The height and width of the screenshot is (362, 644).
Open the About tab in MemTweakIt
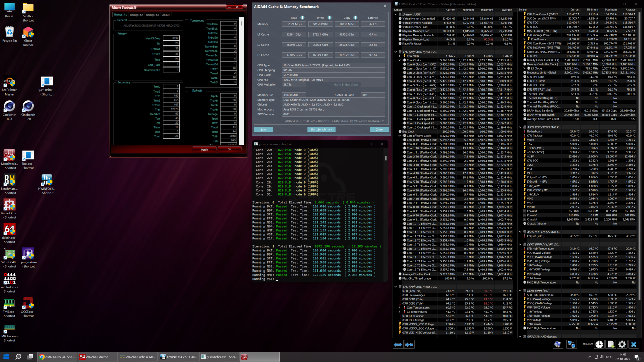(166, 15)
